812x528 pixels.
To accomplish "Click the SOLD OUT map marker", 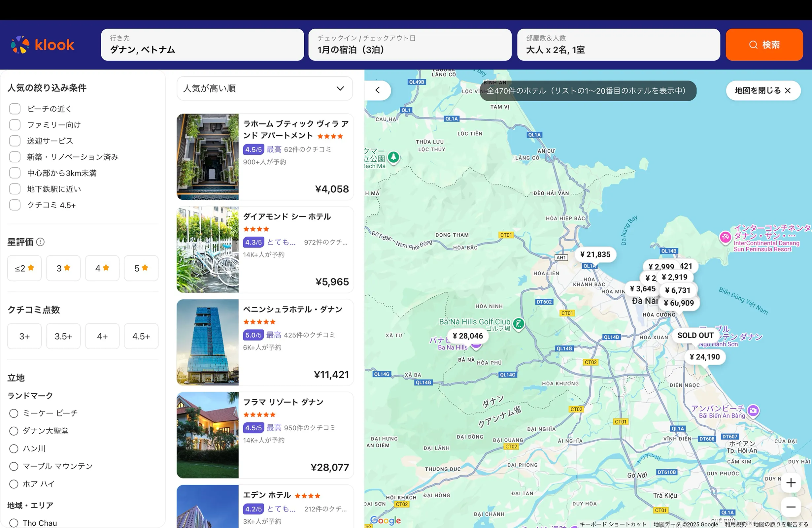I will point(696,335).
